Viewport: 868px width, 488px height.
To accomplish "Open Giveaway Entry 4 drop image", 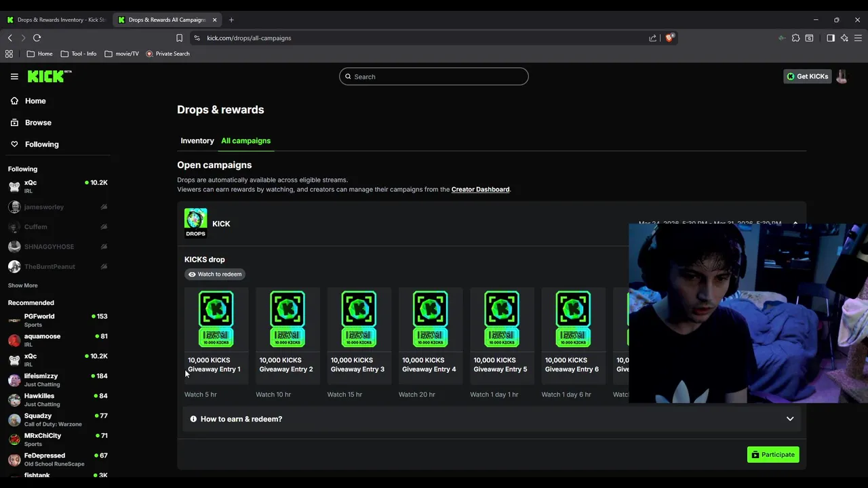I will [x=431, y=319].
